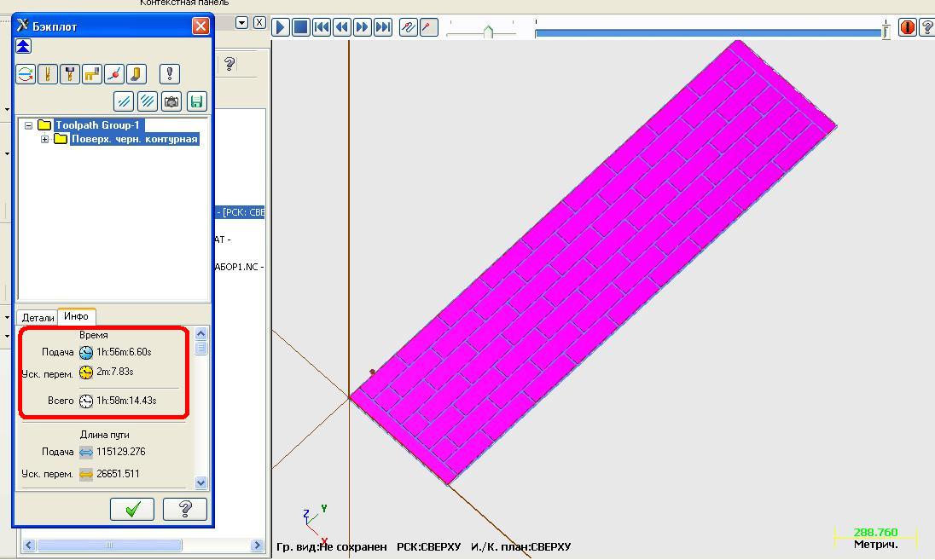Click total time value 1h:58m:14.43s
This screenshot has height=560, width=935.
pos(126,401)
